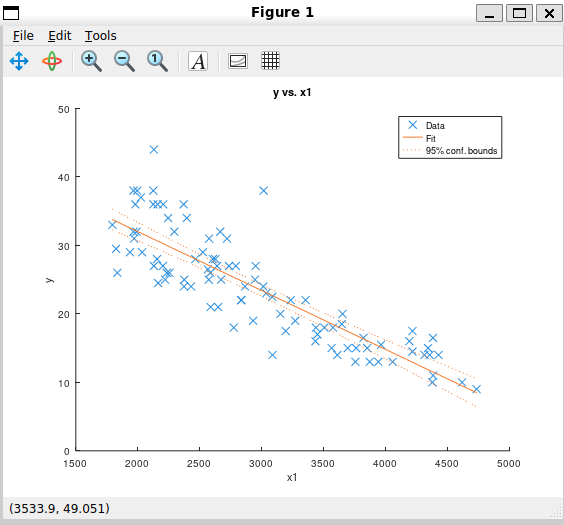Click the x-axis tick label 3000
The width and height of the screenshot is (564, 525).
(x=261, y=464)
